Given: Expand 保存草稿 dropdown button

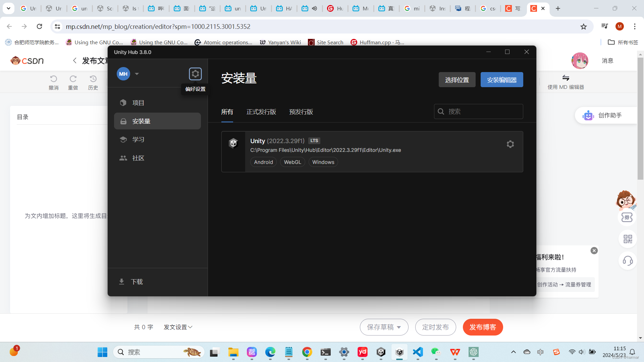Looking at the screenshot, I should [x=384, y=327].
